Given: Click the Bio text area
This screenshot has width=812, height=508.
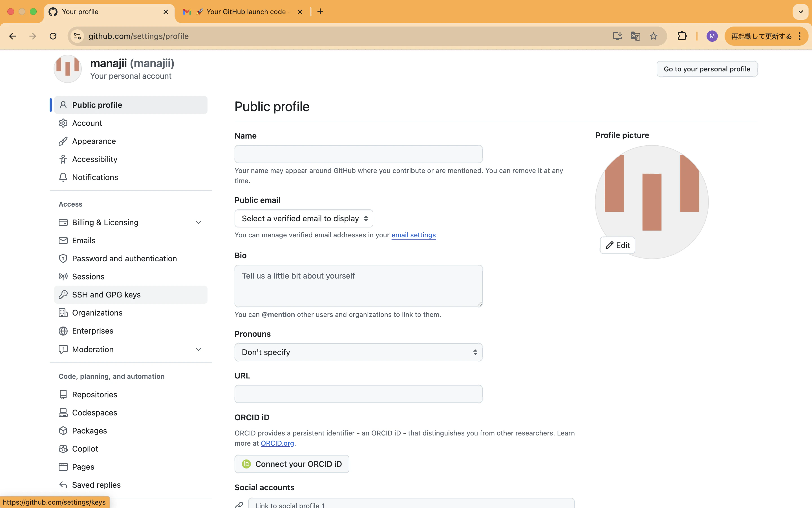Looking at the screenshot, I should pos(358,286).
